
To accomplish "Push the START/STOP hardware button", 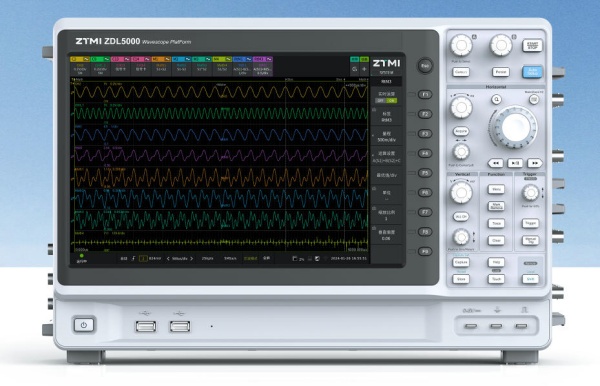I will coord(532,45).
